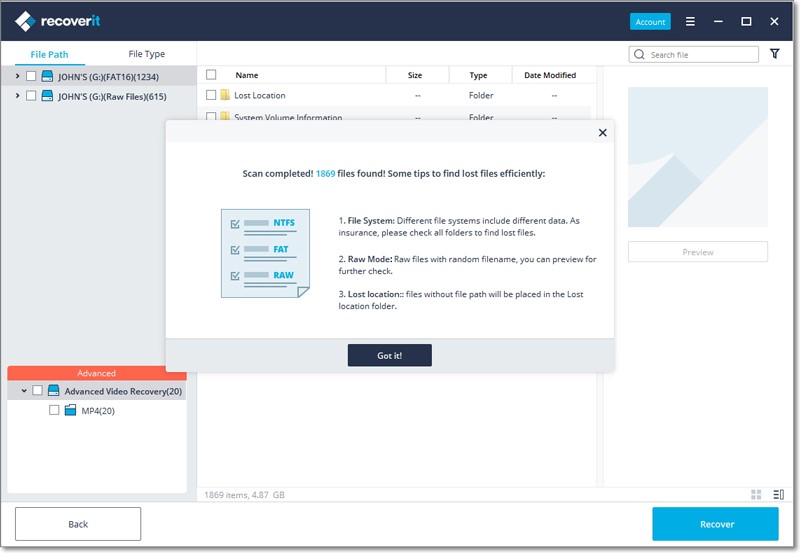
Task: Click the Got it! button
Action: pos(390,355)
